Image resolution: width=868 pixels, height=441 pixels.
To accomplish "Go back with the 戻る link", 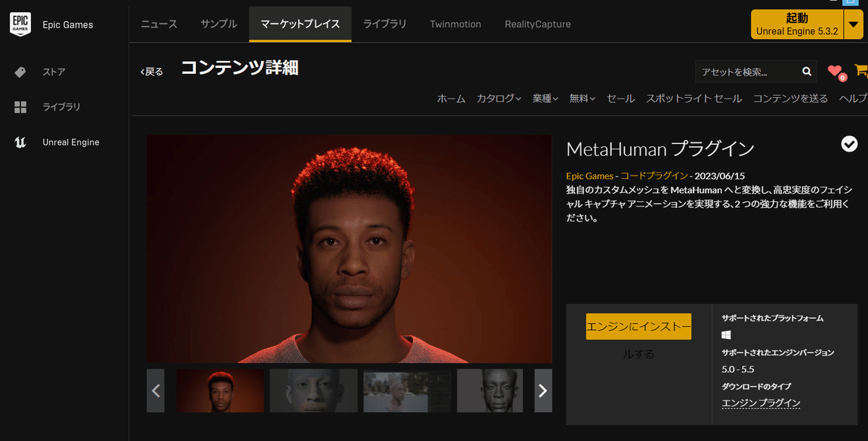I will pos(152,72).
